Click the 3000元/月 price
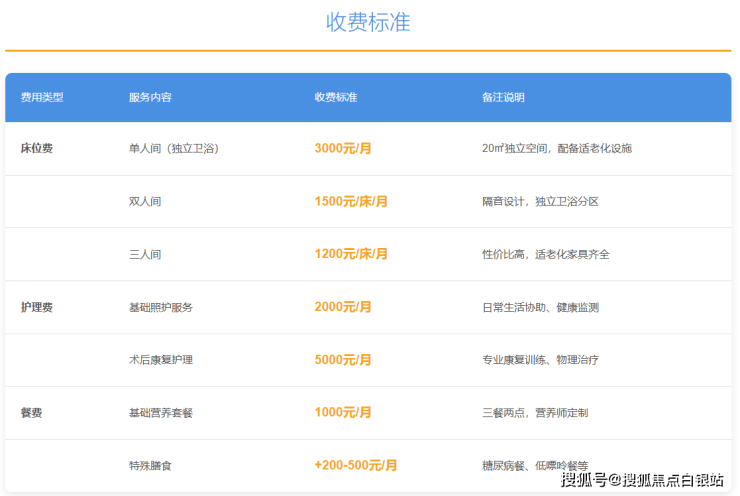The width and height of the screenshot is (740, 496). point(343,148)
